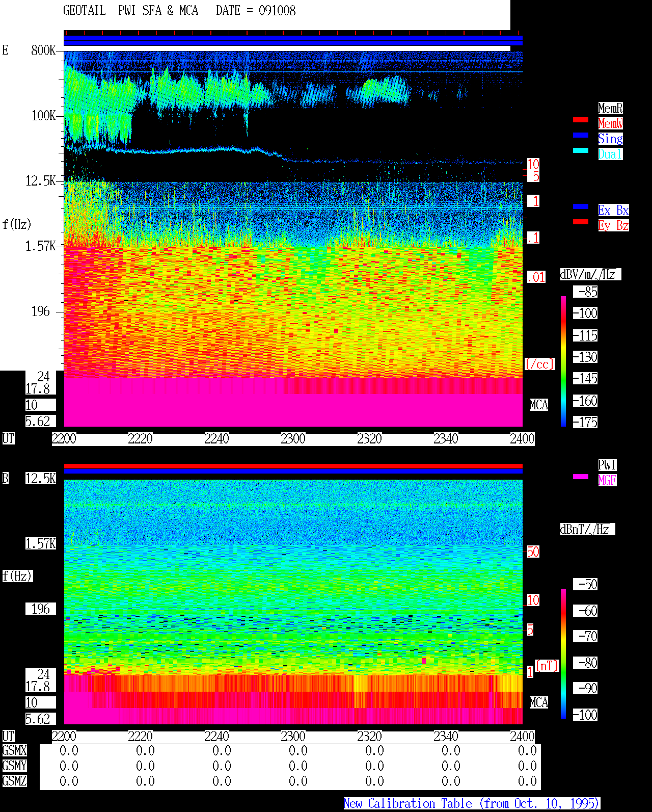652x812 pixels.
Task: Click the E panel f(Hz) axis title
Action: [x=17, y=224]
